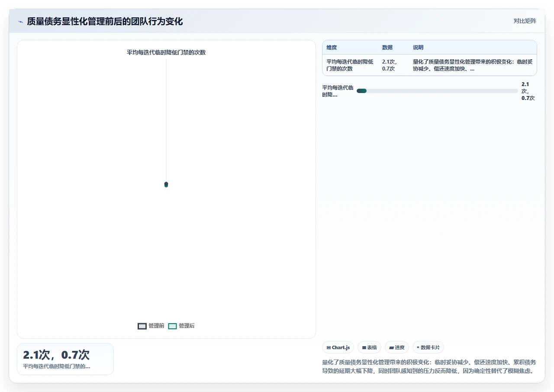Click the data card caption 平均每迭代临时降低门禁的...
This screenshot has width=554, height=392.
57,366
